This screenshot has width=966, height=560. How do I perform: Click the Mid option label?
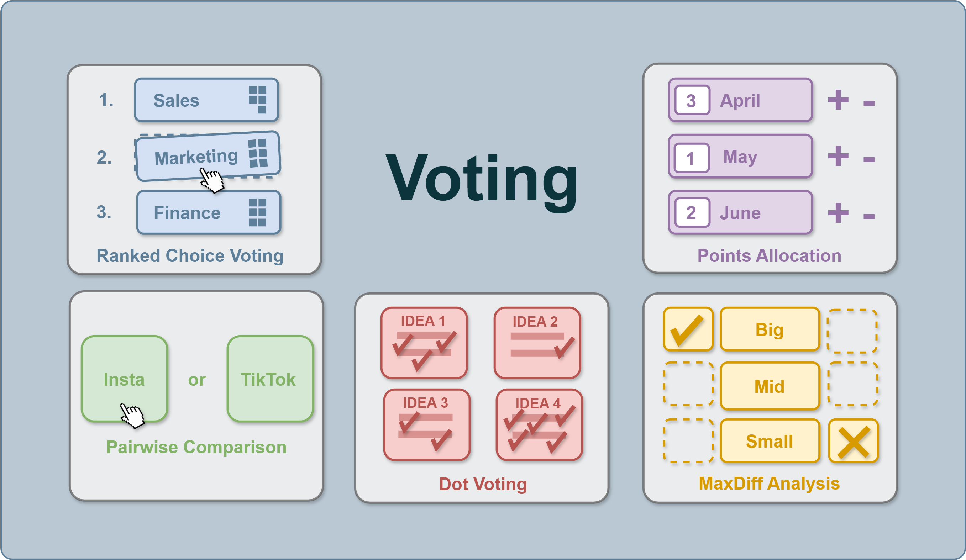(x=770, y=386)
